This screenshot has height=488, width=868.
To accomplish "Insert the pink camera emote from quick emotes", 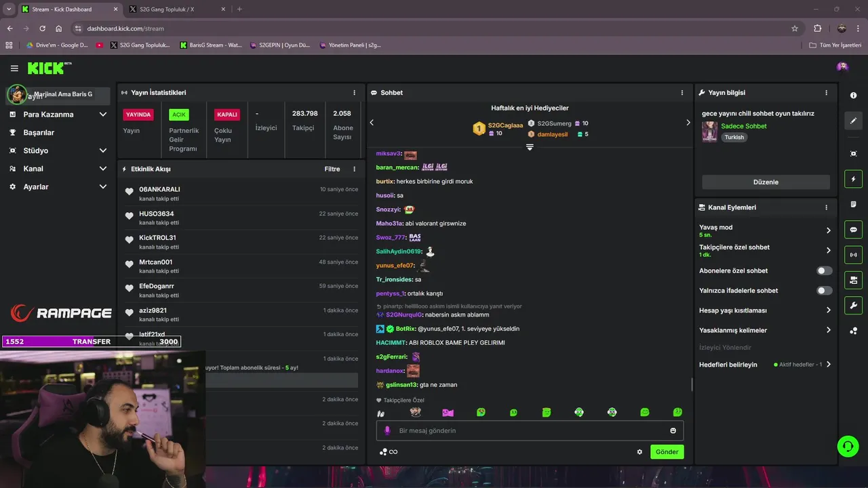I will point(448,412).
